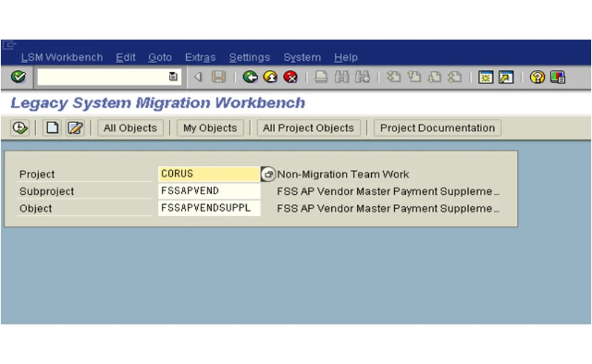Screen dimensions: 592x364
Task: Click the Change entry pencil icon
Action: pos(75,128)
